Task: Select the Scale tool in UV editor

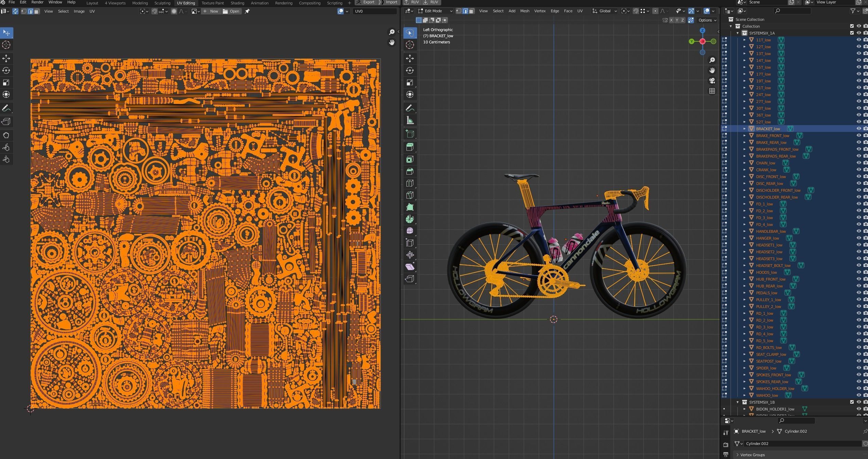Action: (x=6, y=82)
